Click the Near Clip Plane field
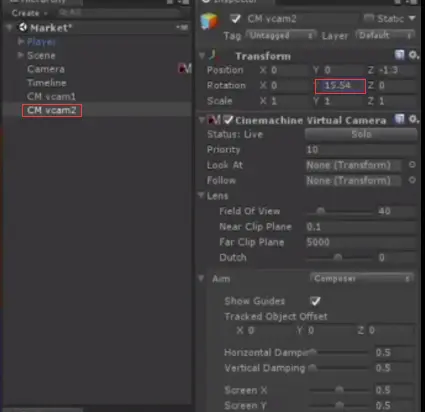Viewport: 425px width, 412px height. [x=361, y=227]
